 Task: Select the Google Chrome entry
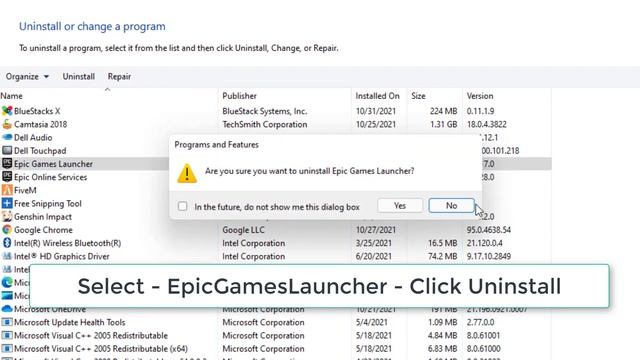click(43, 230)
